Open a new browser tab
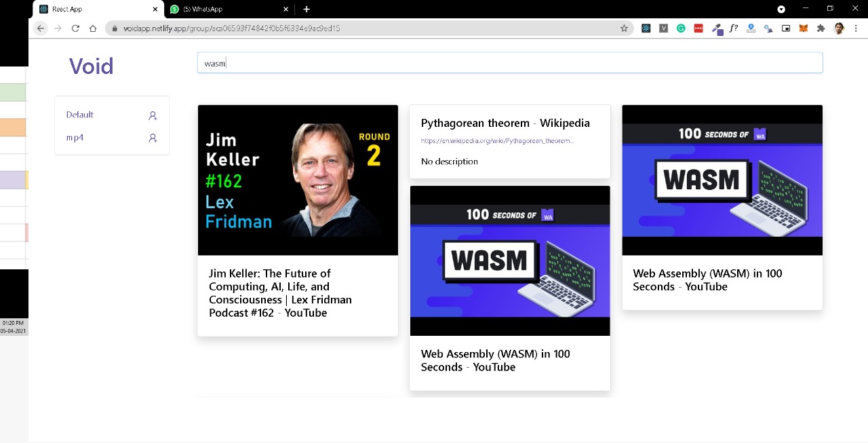868x443 pixels. (307, 9)
